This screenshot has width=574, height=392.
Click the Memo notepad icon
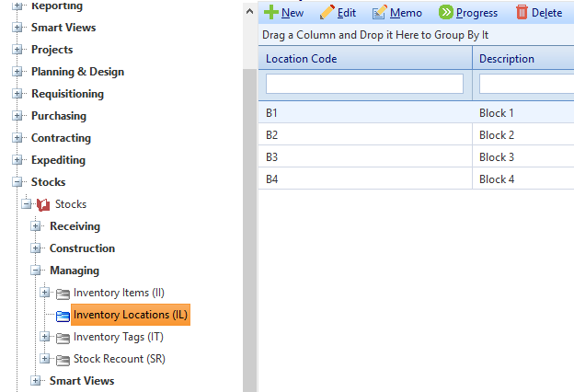379,12
